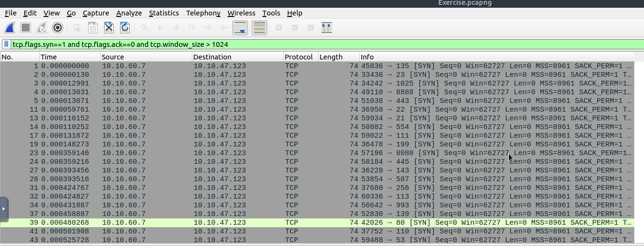This screenshot has width=644, height=246.
Task: Zoom out the packet text
Action: [295, 28]
